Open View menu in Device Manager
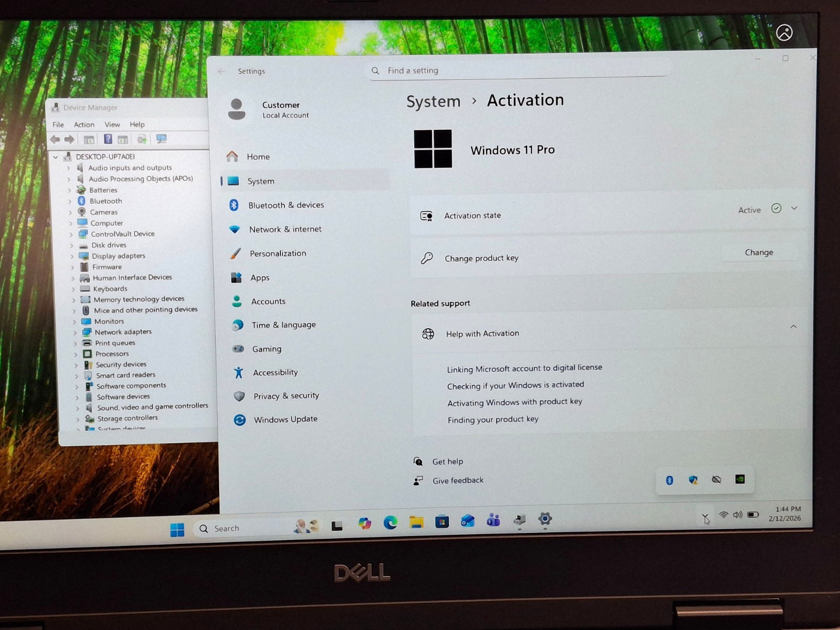 (112, 124)
